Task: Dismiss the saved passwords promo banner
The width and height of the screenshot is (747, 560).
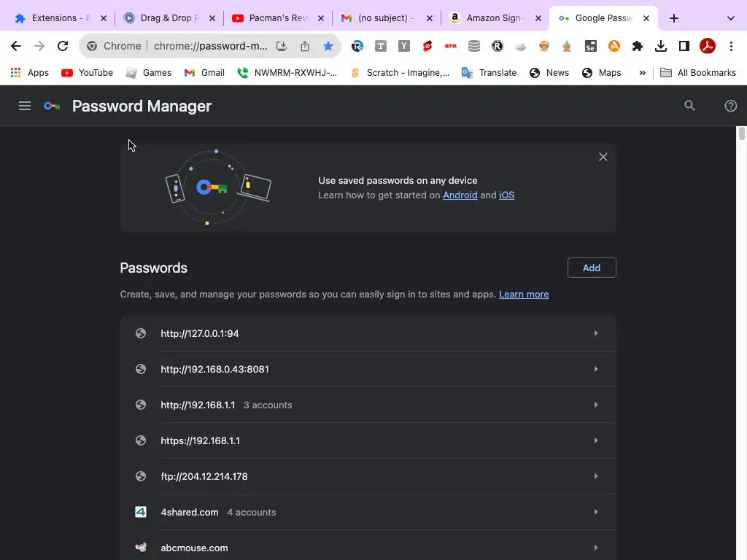Action: [x=603, y=157]
